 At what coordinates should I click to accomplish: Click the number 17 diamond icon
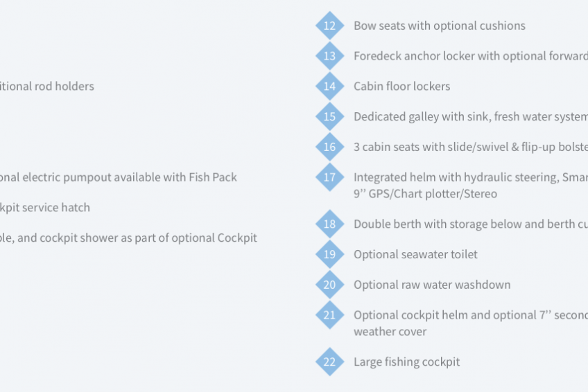point(329,177)
